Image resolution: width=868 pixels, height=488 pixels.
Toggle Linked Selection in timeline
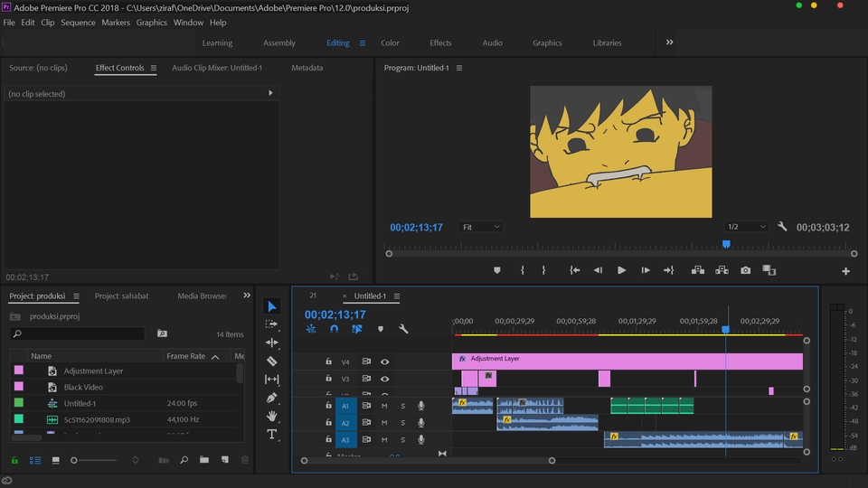point(357,329)
